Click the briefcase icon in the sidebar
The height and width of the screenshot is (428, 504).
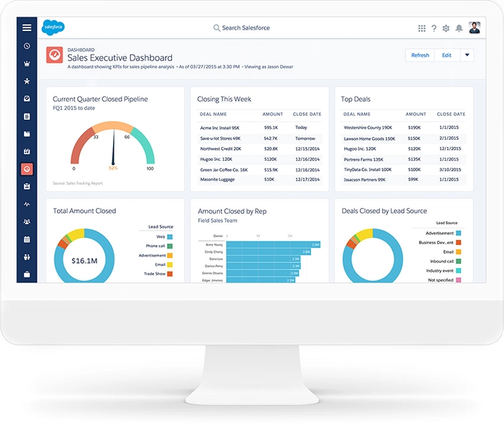(x=27, y=275)
